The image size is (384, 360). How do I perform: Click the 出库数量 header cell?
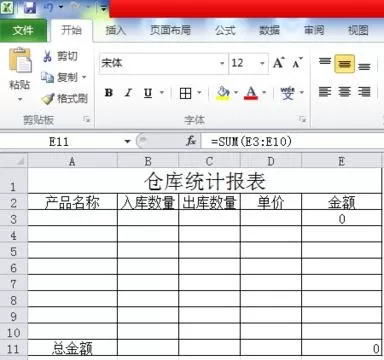pos(209,201)
